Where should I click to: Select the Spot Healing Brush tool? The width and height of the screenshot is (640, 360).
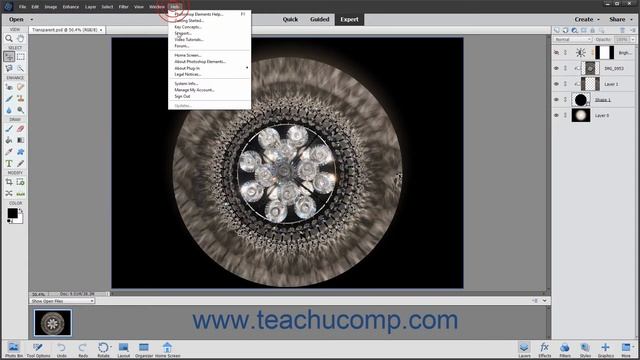(x=20, y=87)
